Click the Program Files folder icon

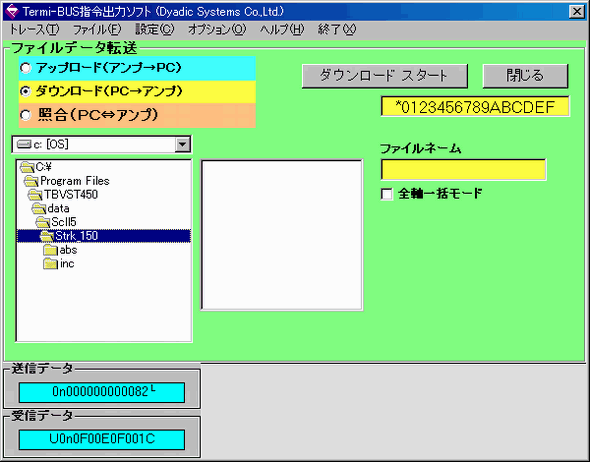(x=31, y=181)
